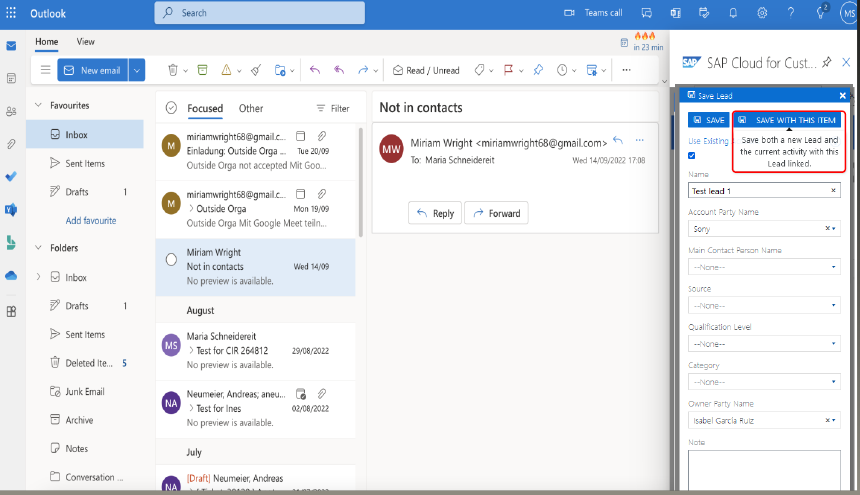Viewport: 860px width, 495px height.
Task: Collapse Folders section
Action: (38, 248)
